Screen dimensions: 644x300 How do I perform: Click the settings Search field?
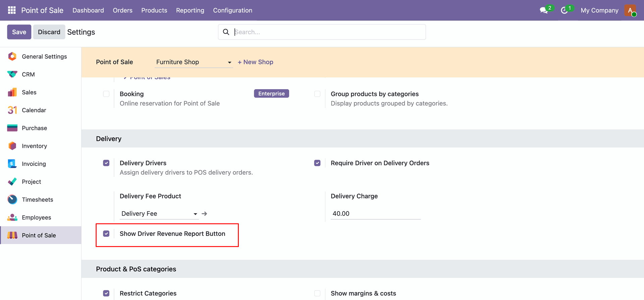(322, 32)
